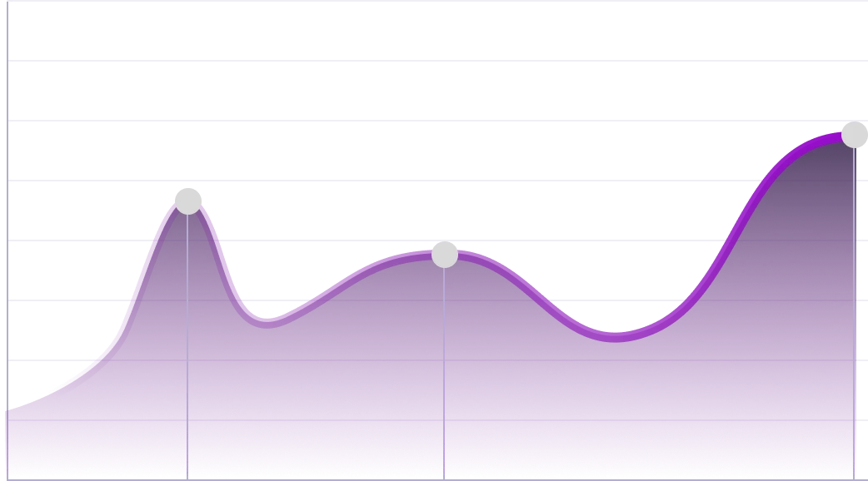
Task: Click the lowest dip between middle and last points
Action: coord(615,335)
